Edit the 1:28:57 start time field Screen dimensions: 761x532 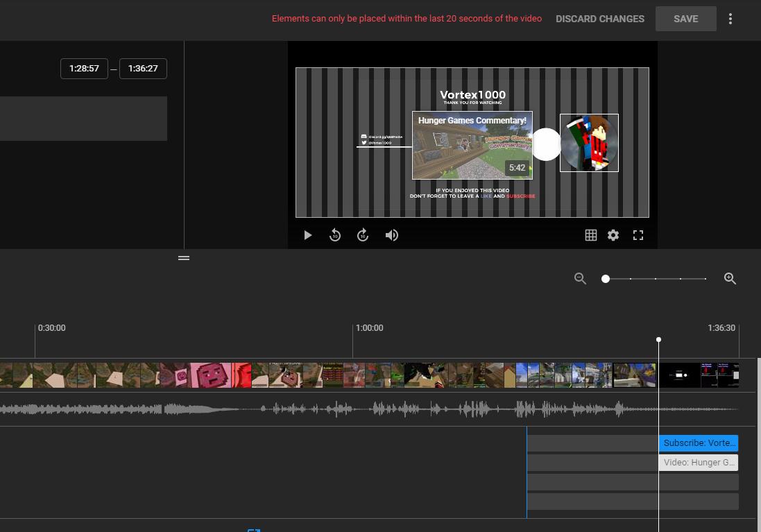pos(84,69)
